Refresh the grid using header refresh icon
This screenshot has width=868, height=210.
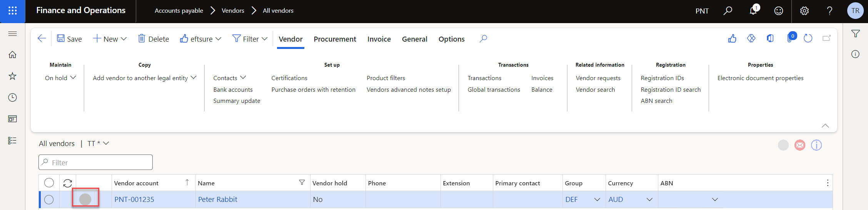(68, 183)
